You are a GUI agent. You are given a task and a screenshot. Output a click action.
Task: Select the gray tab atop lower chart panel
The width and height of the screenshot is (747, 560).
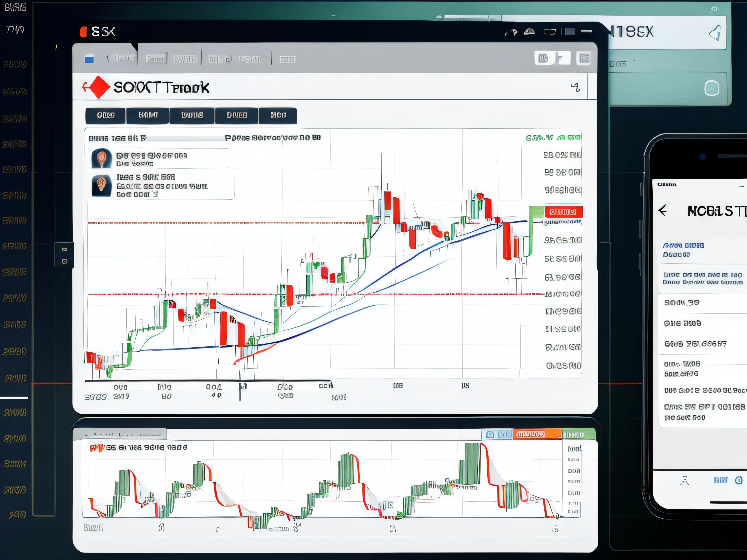click(x=120, y=434)
